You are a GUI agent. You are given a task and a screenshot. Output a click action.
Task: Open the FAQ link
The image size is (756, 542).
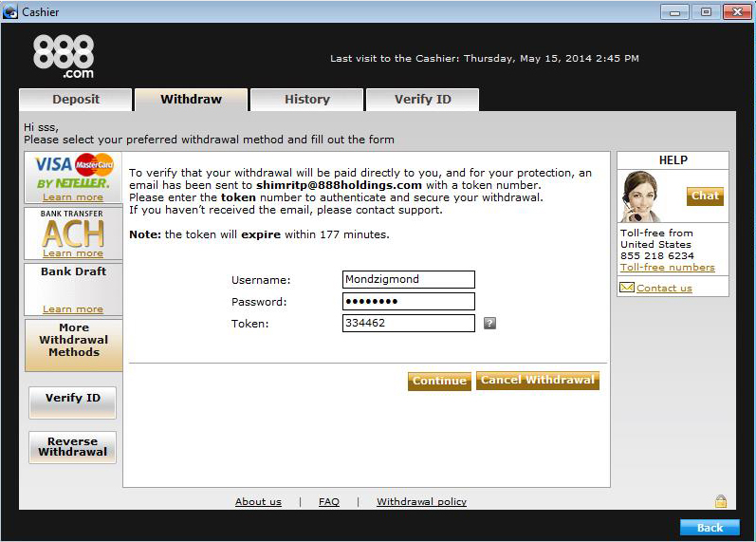[x=329, y=502]
